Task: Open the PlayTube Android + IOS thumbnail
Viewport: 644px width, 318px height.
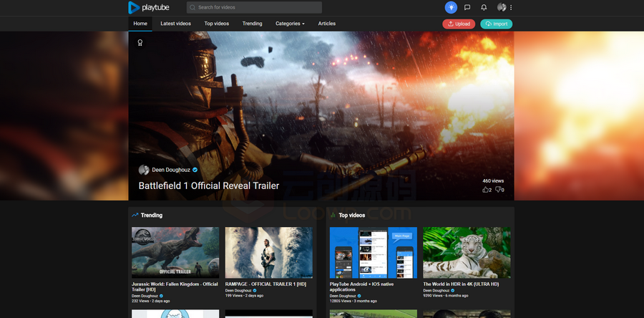Action: [374, 253]
